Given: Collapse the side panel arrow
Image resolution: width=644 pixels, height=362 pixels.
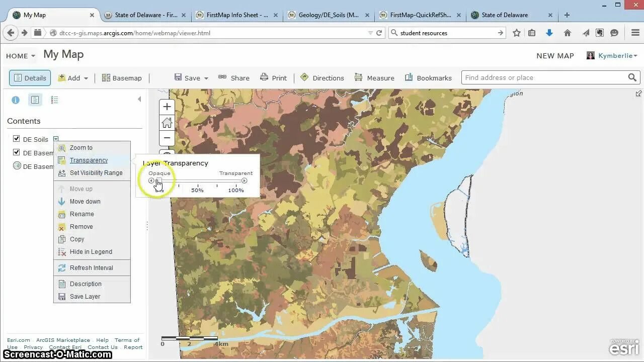Looking at the screenshot, I should pos(139,100).
